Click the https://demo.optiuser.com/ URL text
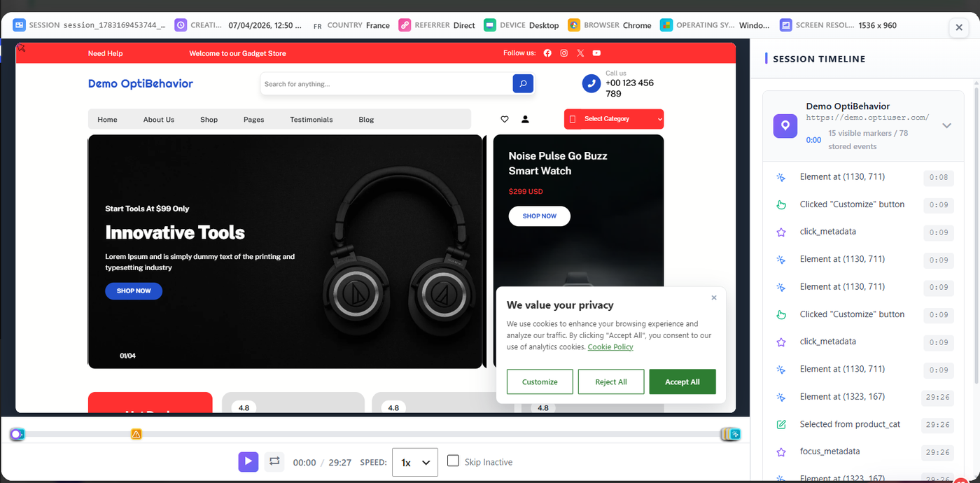This screenshot has width=980, height=483. 867,118
